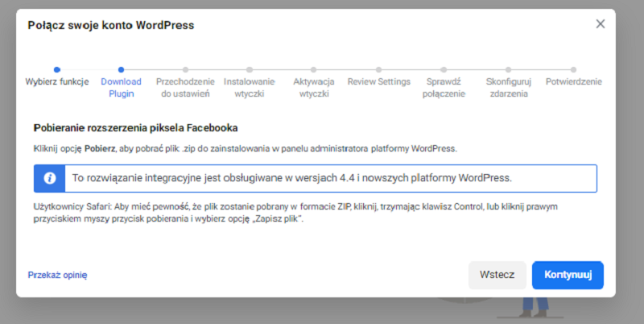Click the Potwierdzenie step dot

[x=573, y=69]
